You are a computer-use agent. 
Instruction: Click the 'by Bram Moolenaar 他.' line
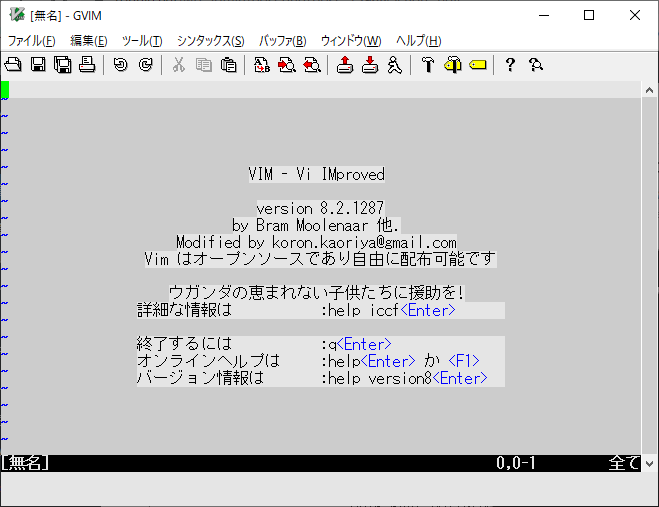point(316,225)
